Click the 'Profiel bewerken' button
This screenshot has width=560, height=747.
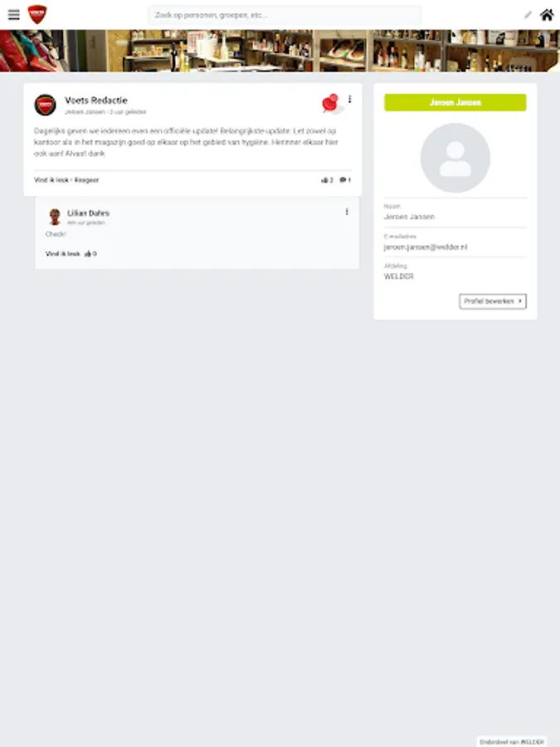(x=493, y=301)
